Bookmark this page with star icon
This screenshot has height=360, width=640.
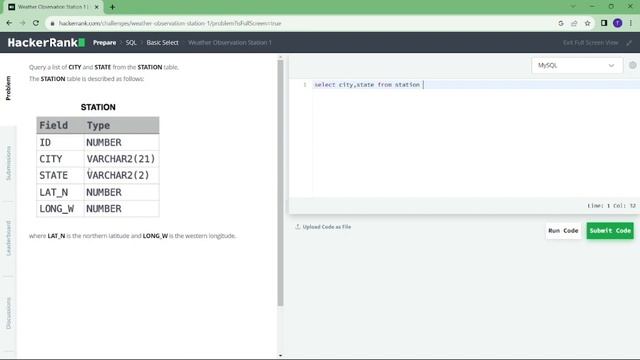tap(587, 23)
